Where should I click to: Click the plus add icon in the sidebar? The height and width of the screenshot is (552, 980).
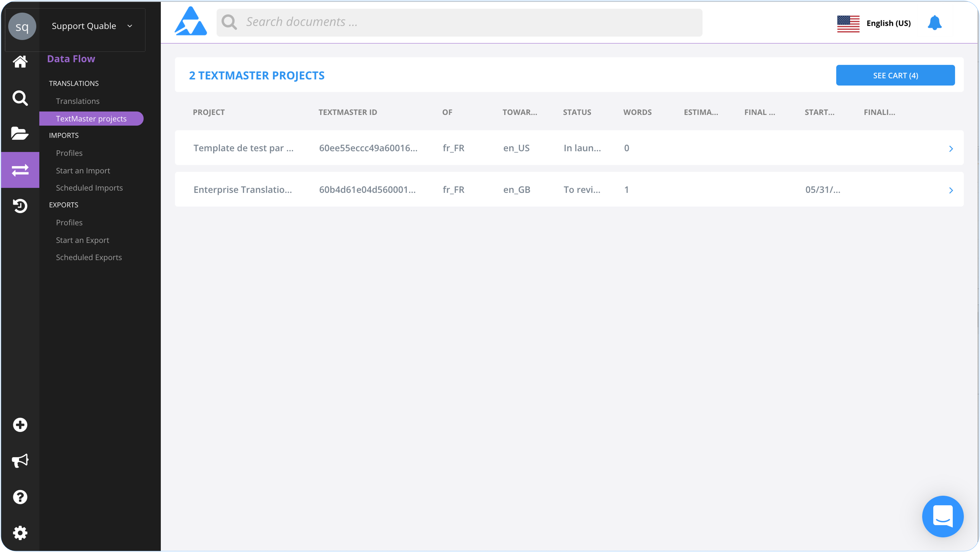[20, 425]
